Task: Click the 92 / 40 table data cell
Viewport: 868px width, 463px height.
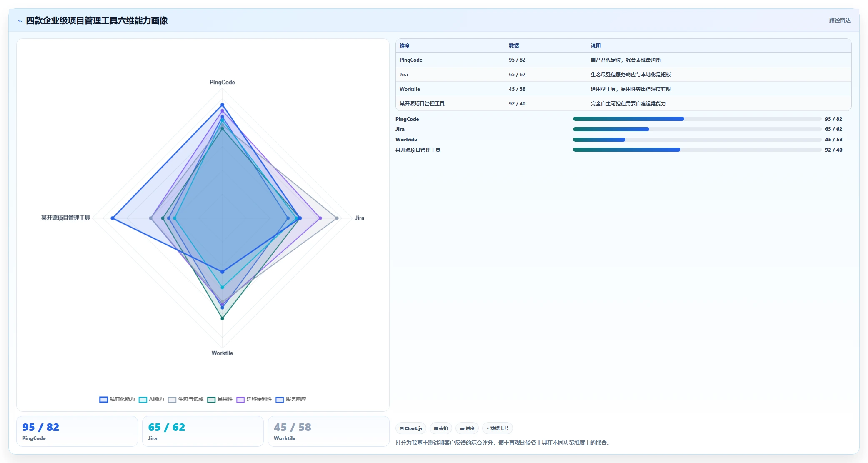Action: (x=517, y=104)
